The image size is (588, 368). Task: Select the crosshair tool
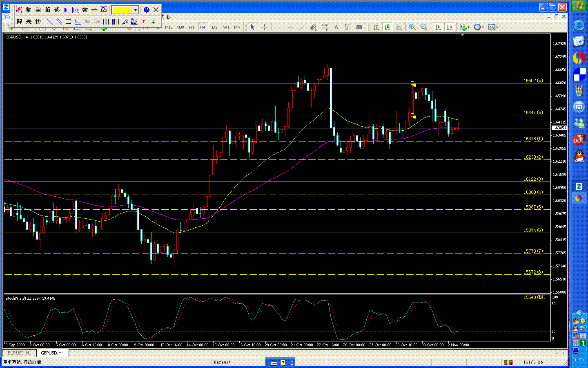(264, 27)
